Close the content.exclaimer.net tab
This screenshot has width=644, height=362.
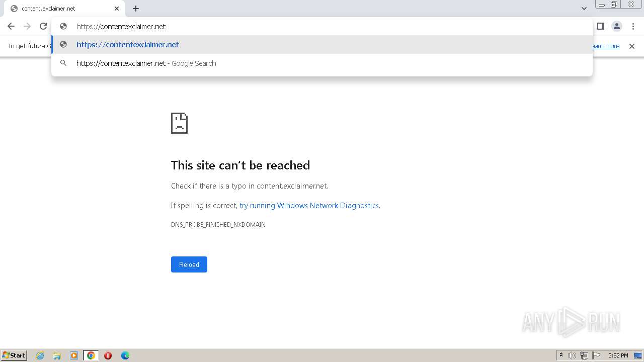[117, 9]
